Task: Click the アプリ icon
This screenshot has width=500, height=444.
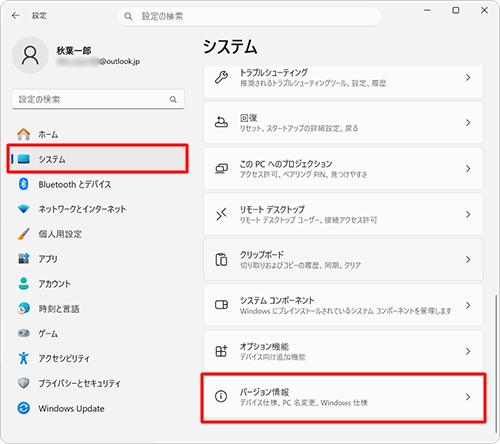Action: [24, 258]
